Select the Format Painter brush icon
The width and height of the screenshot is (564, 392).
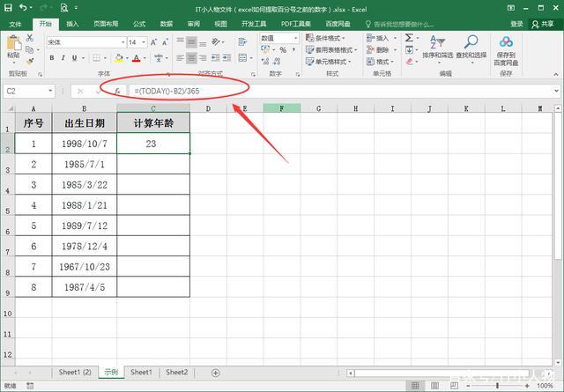tap(29, 62)
